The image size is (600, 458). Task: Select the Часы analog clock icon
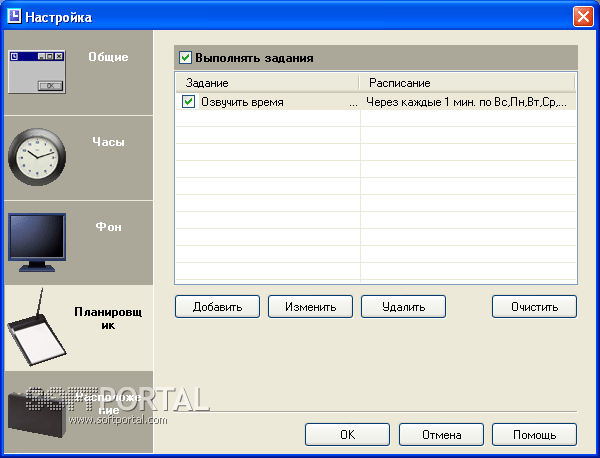(37, 157)
